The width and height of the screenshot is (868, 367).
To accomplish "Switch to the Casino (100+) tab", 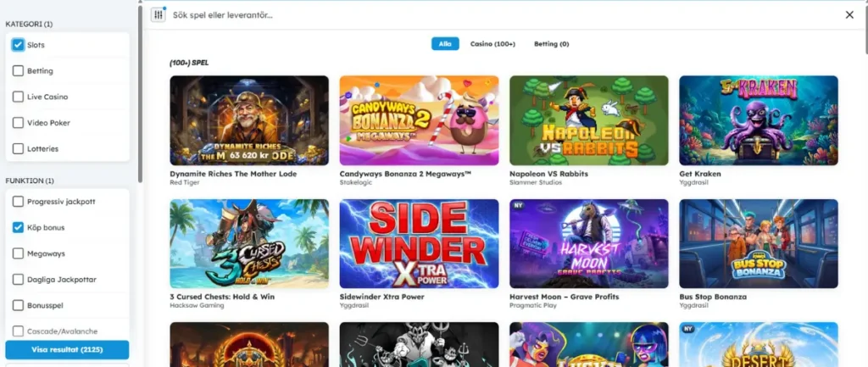I will tap(492, 44).
